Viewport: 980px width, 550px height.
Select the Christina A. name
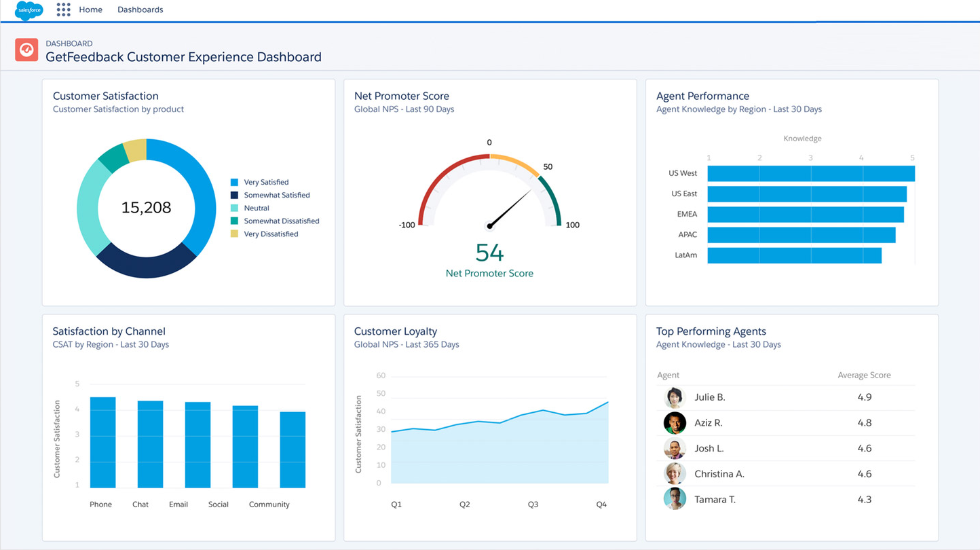pyautogui.click(x=719, y=474)
